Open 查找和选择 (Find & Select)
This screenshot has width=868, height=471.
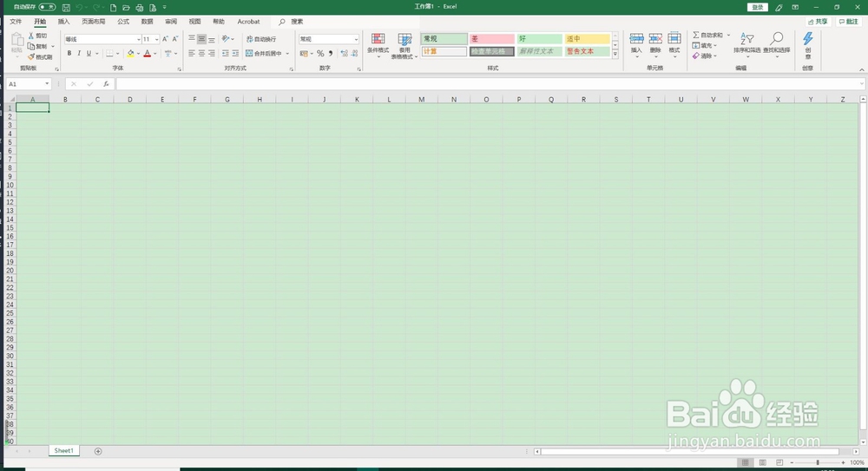pyautogui.click(x=777, y=43)
